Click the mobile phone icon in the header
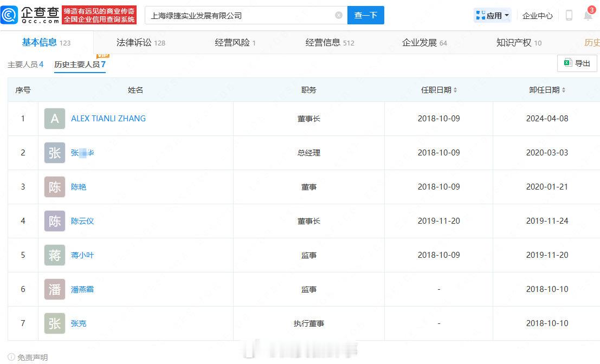Screen dimensions: 600x364 tap(569, 16)
